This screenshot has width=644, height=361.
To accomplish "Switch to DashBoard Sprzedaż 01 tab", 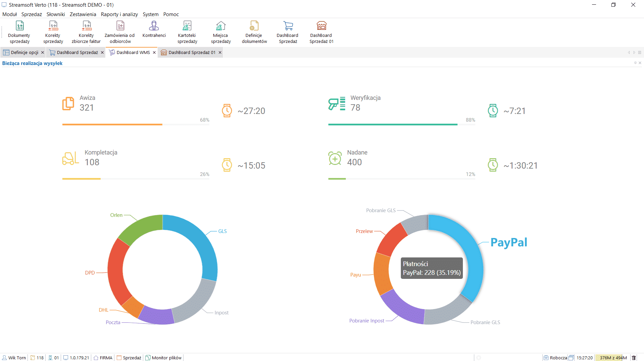I will coord(192,53).
